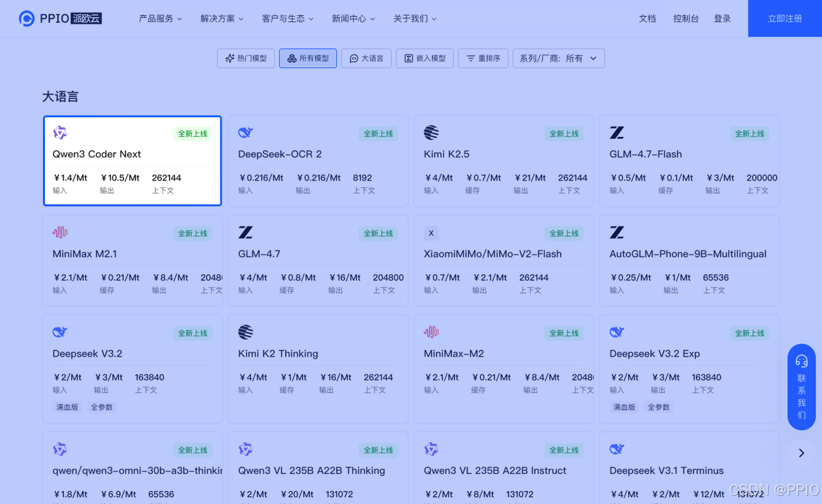Click the whale icon on Deepseek V3.2 Exp card
Image resolution: width=822 pixels, height=504 pixels.
tap(616, 332)
